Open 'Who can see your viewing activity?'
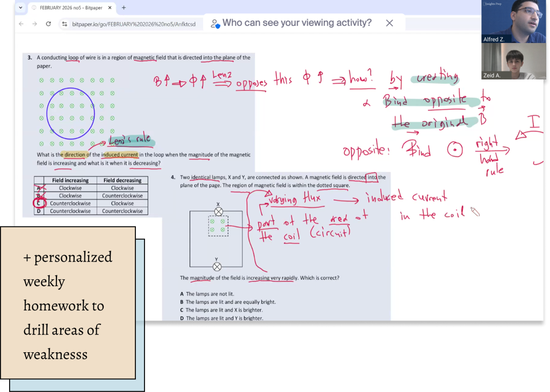Screen dimensions: 550x392 pos(296,23)
